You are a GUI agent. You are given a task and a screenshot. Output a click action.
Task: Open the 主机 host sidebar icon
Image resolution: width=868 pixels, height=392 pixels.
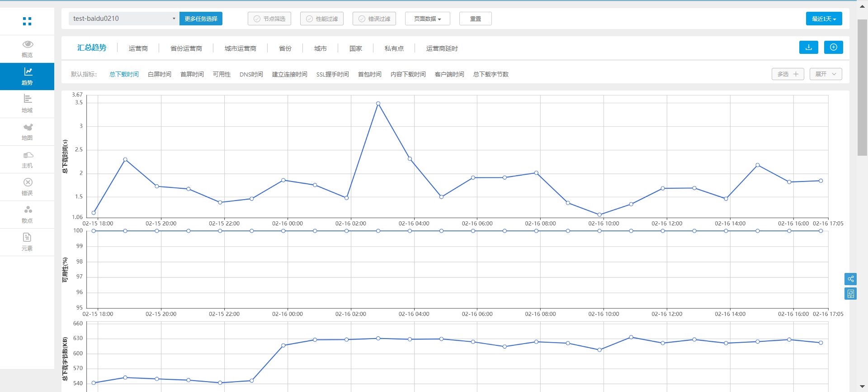coord(27,155)
